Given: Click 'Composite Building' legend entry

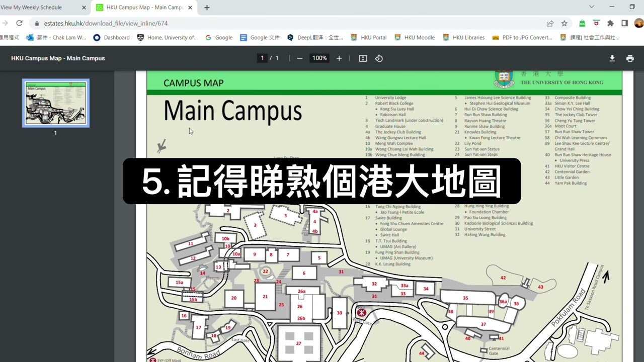Looking at the screenshot, I should [x=573, y=98].
